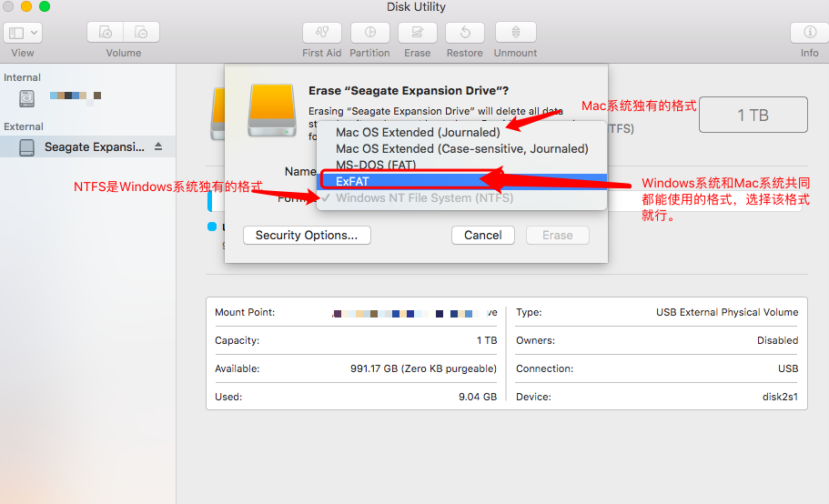
Task: Eject the Seagate Expansion drive
Action: [x=158, y=146]
